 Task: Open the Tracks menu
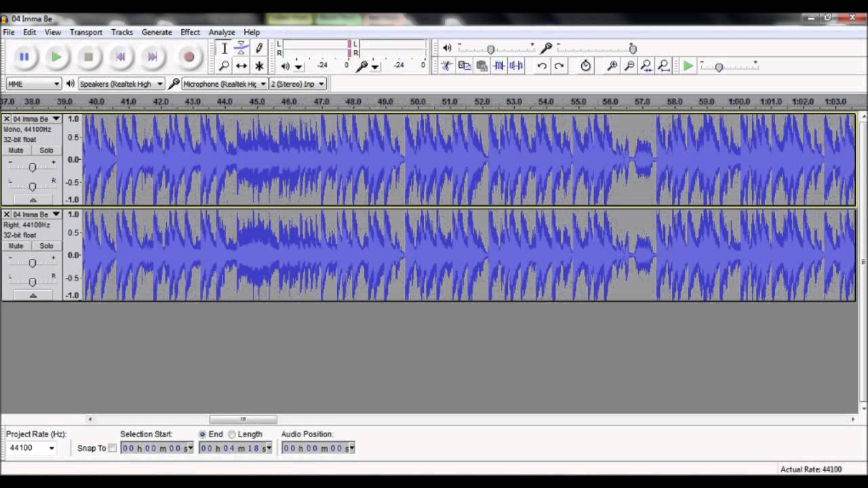[x=122, y=32]
